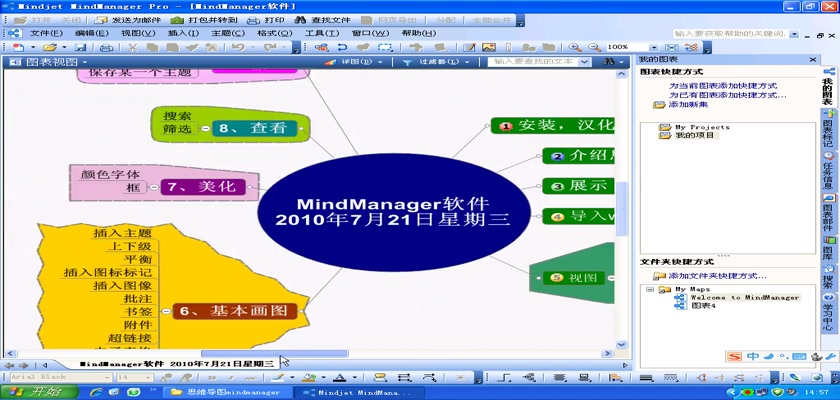Open the 格式(O) menu
This screenshot has width=840, height=400.
(x=274, y=33)
